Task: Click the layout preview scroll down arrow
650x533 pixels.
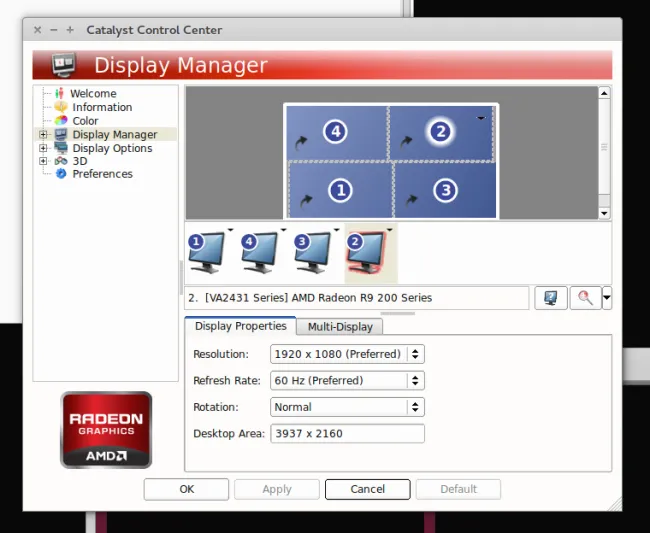Action: click(604, 213)
